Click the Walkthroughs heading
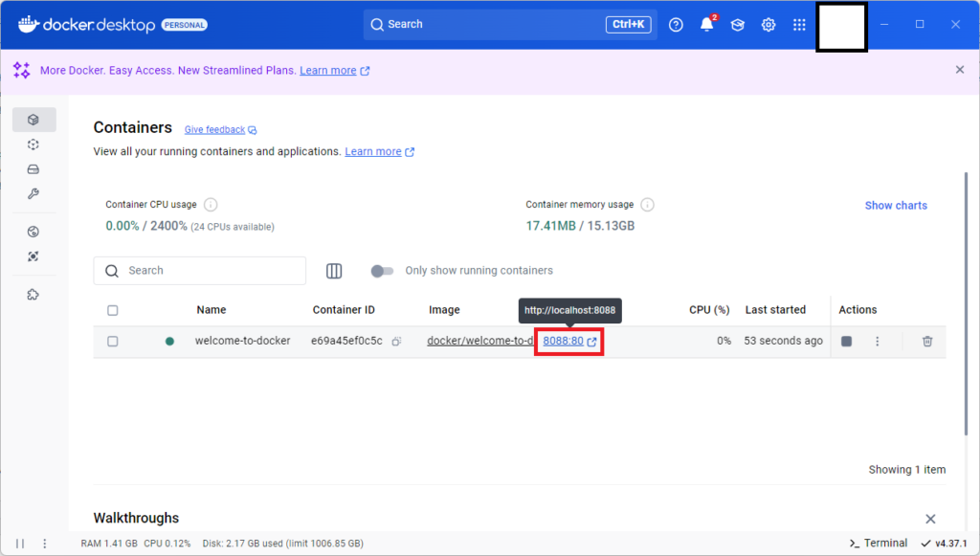980x556 pixels. (136, 518)
